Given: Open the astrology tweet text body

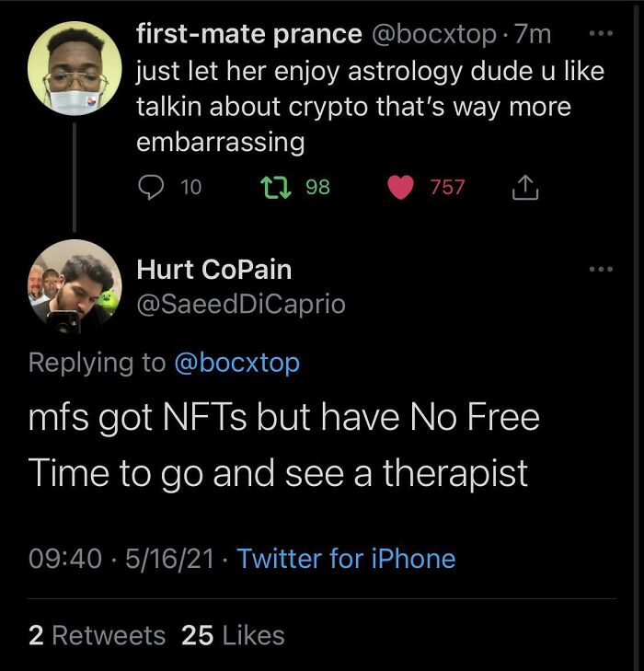Looking at the screenshot, I should (353, 107).
